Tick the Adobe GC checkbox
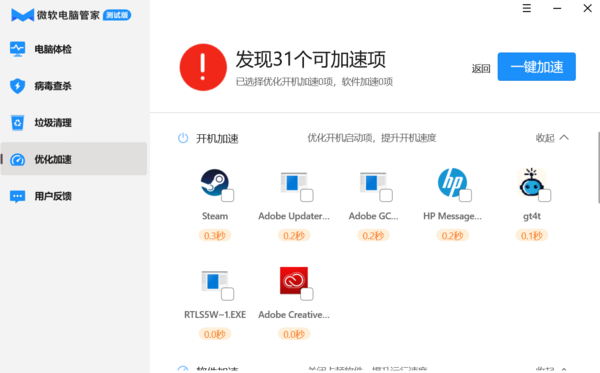Viewport: 600px width, 373px height. [386, 195]
